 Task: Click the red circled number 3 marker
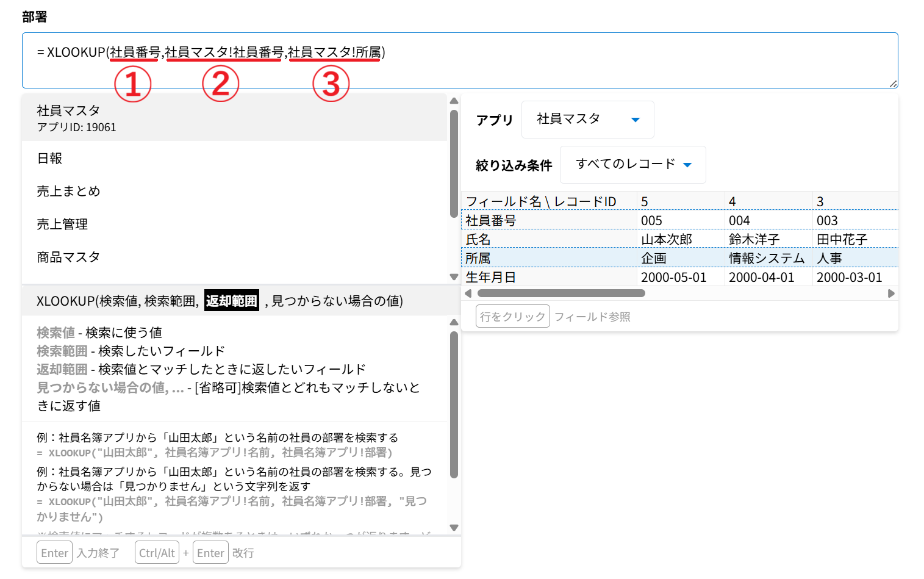point(331,84)
